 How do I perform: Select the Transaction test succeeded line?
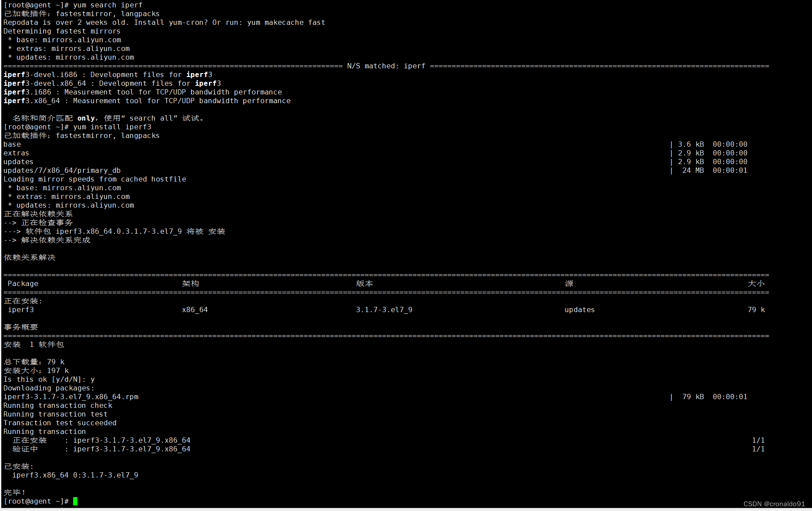[60, 423]
